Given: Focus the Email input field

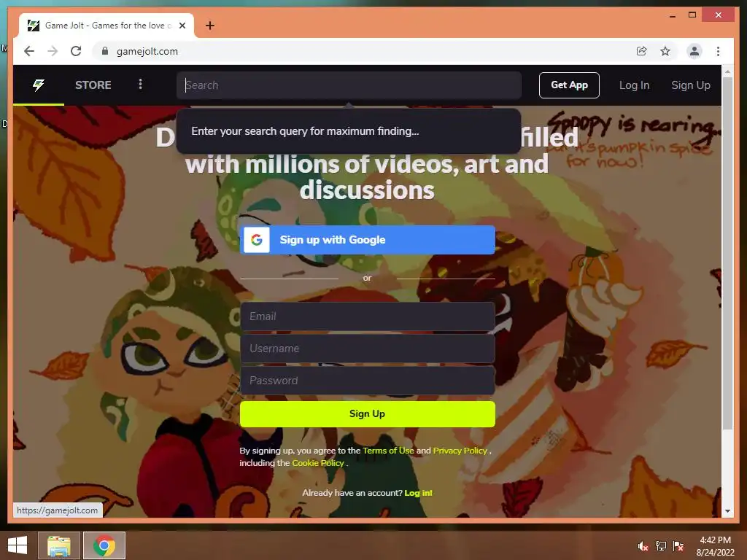Looking at the screenshot, I should [x=368, y=316].
